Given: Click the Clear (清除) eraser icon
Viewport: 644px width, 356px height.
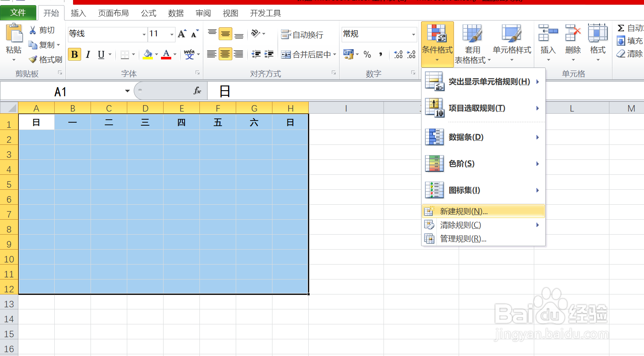Looking at the screenshot, I should pos(621,54).
